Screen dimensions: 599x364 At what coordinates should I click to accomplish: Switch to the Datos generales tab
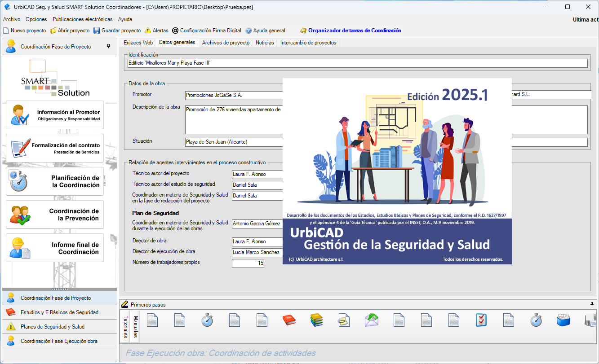[177, 42]
